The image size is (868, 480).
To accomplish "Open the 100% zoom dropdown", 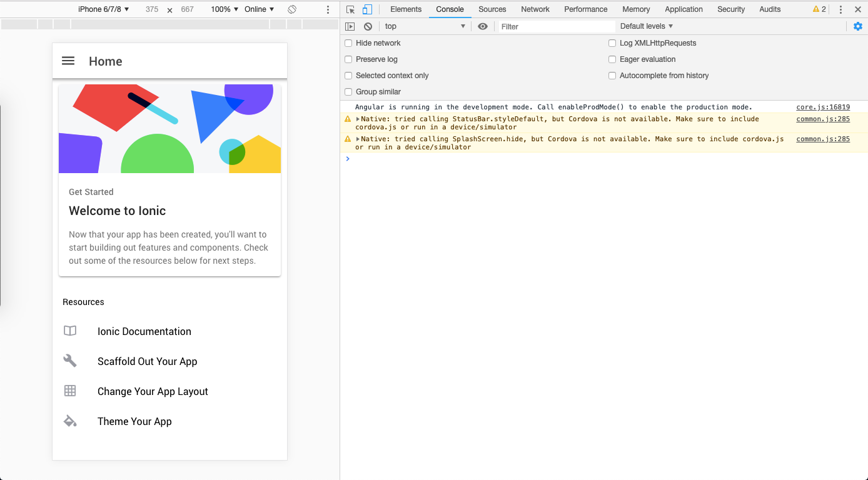I will pos(225,9).
